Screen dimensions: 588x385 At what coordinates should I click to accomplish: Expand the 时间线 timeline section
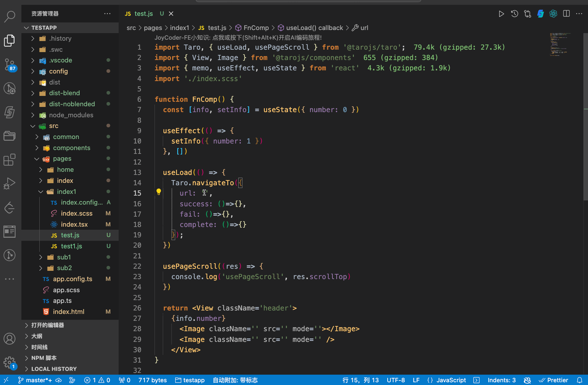pyautogui.click(x=70, y=347)
